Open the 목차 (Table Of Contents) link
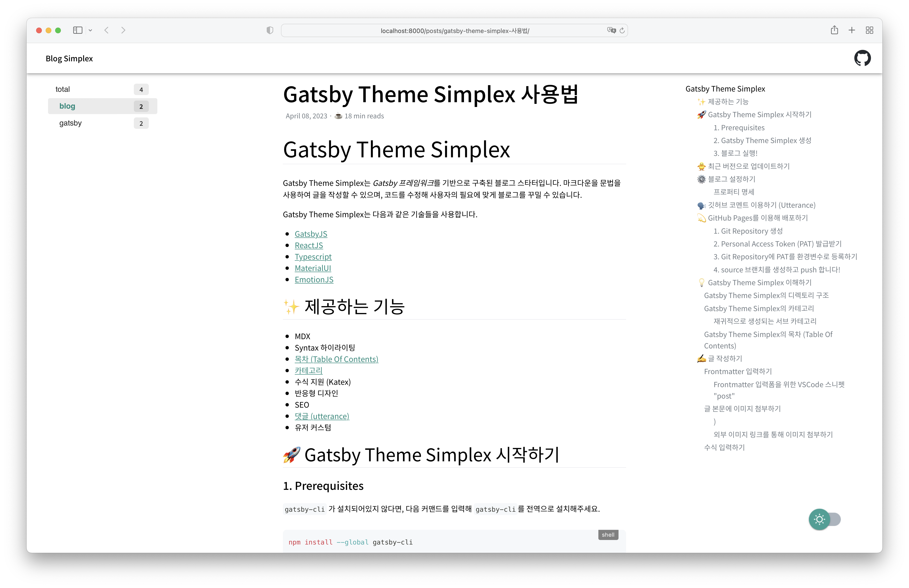The image size is (909, 588). click(336, 359)
